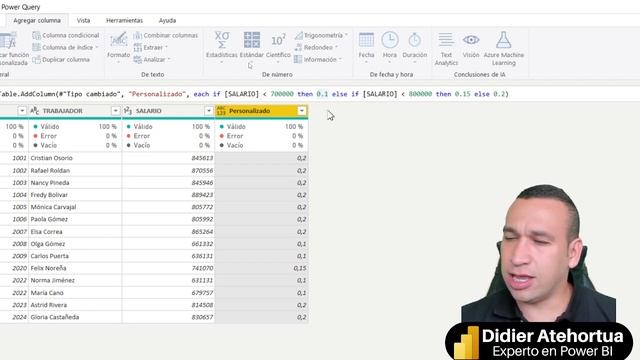Click Duplicar columna

[x=61, y=60]
